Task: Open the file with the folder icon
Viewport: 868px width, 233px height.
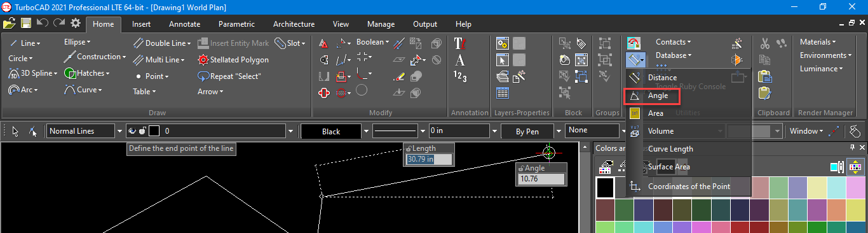Action: pos(9,23)
